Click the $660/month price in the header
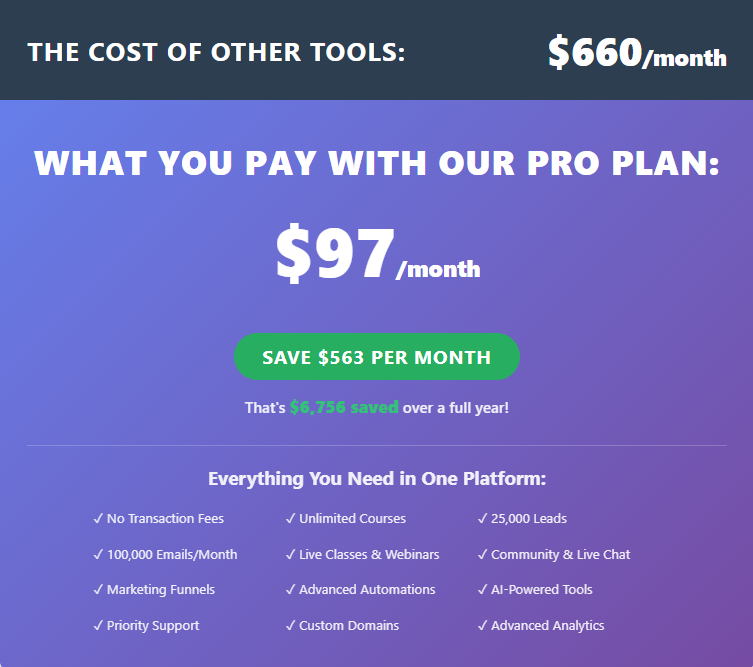 [637, 53]
